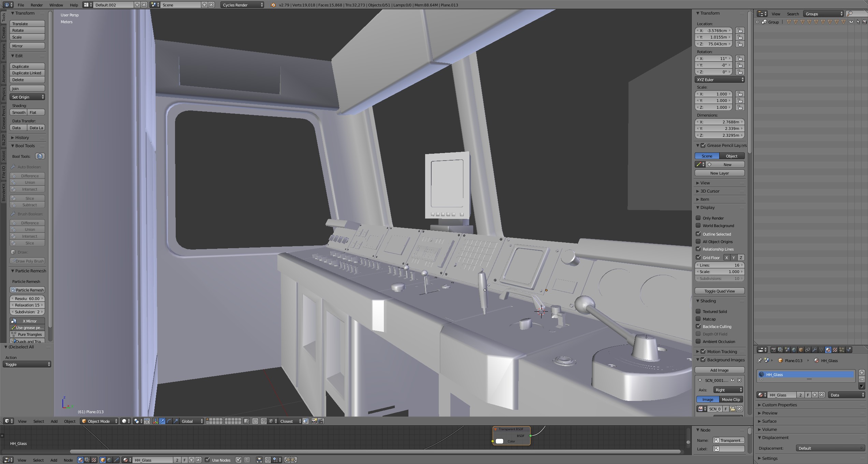Image resolution: width=868 pixels, height=464 pixels.
Task: Open the Cycles Render engine dropdown
Action: coord(242,5)
